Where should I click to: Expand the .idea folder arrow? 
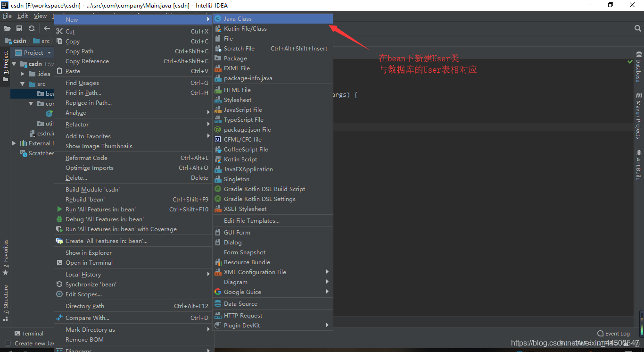tap(23, 74)
